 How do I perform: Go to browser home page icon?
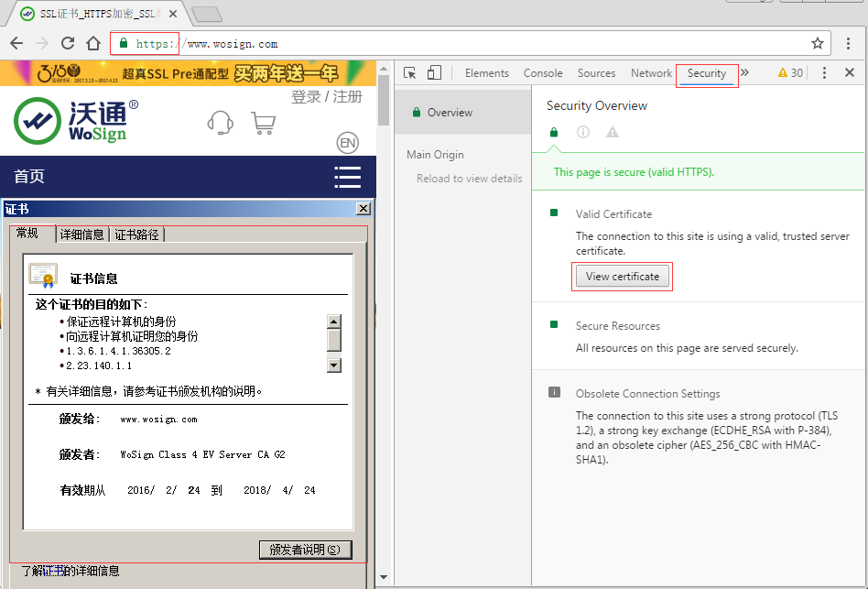[92, 43]
